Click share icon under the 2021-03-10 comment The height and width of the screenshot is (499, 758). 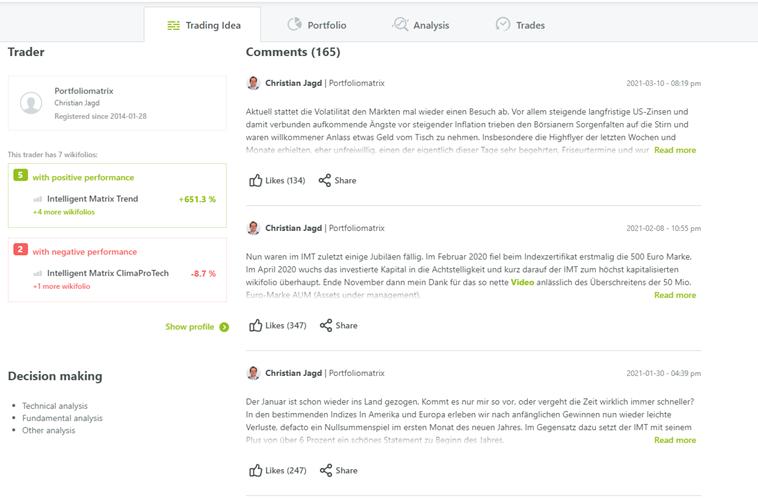tap(325, 180)
